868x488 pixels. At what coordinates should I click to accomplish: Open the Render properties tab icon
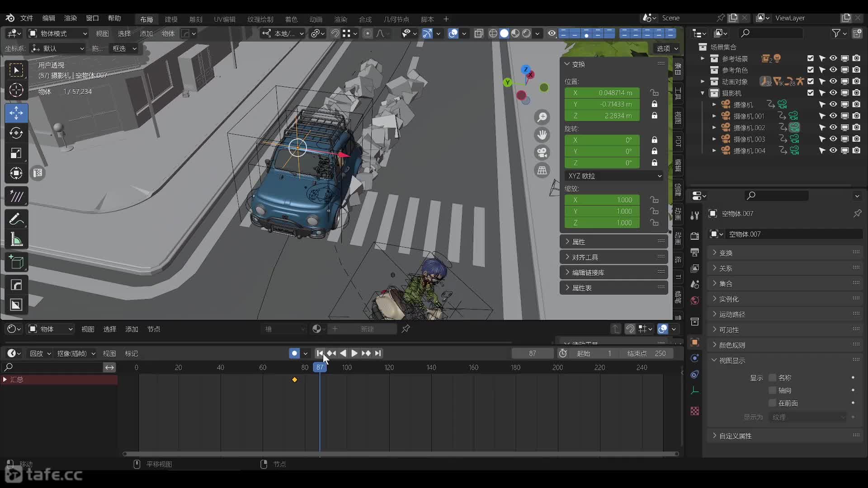pos(695,236)
